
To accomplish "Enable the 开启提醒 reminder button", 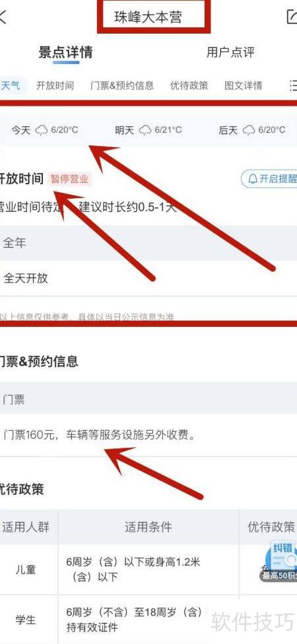I will (269, 179).
